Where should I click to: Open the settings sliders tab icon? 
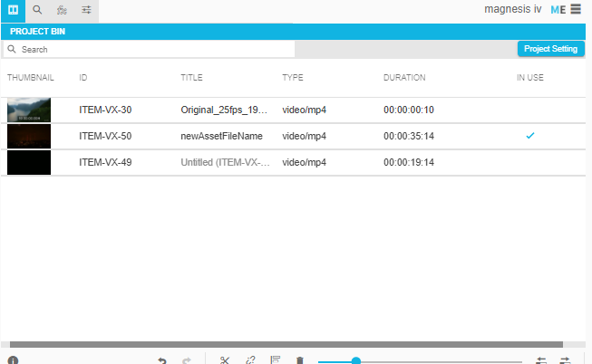[86, 10]
